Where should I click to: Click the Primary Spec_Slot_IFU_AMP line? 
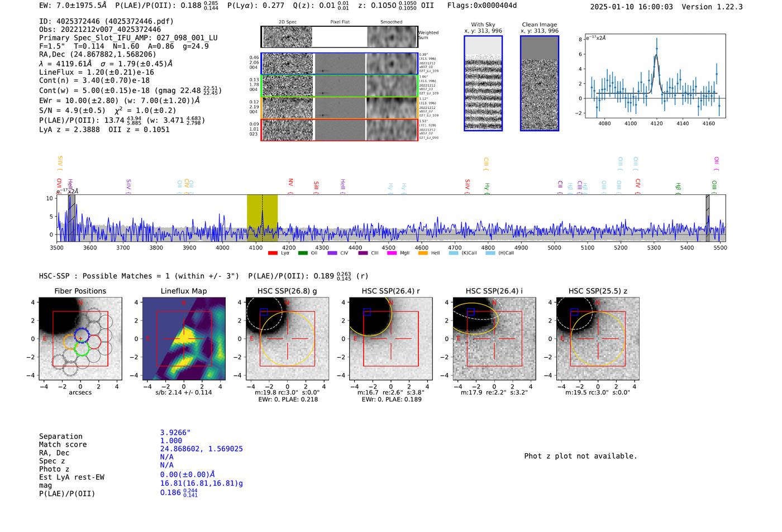(x=128, y=38)
